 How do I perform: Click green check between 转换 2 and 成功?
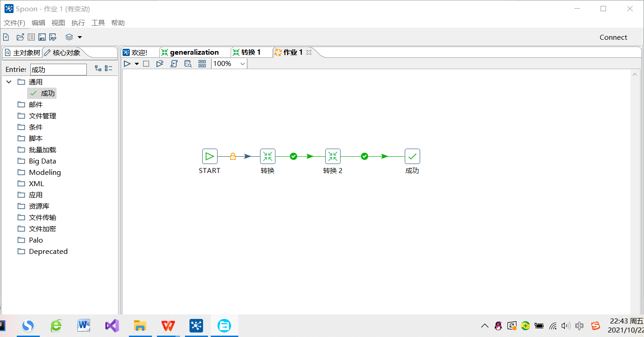pyautogui.click(x=365, y=156)
